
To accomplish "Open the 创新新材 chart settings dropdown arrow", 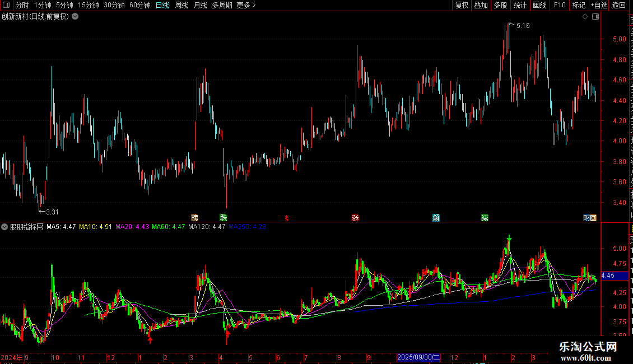I will point(75,17).
